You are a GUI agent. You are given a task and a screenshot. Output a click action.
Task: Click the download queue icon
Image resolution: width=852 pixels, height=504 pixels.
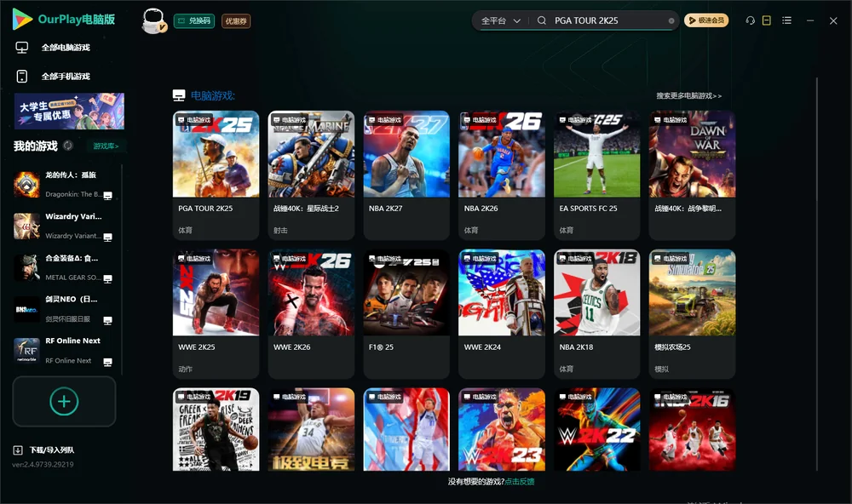(18, 450)
